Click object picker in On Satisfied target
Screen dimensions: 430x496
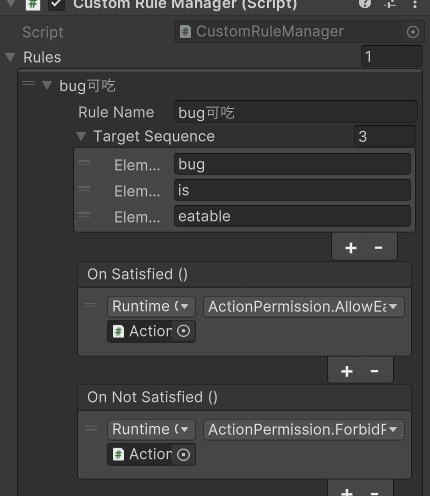pos(183,331)
